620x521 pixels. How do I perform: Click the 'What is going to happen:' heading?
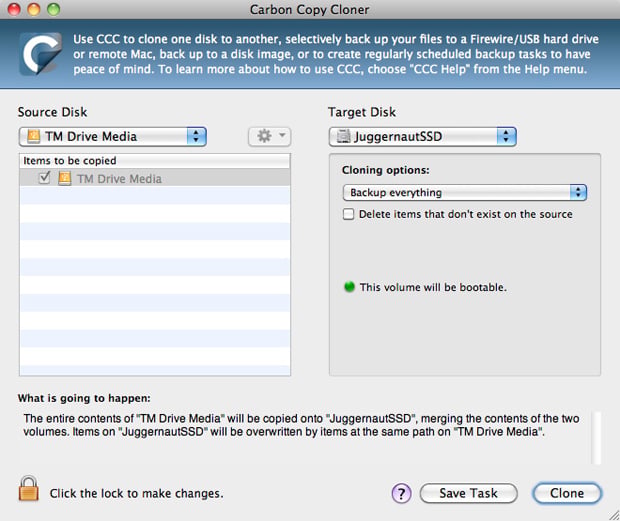click(x=84, y=398)
